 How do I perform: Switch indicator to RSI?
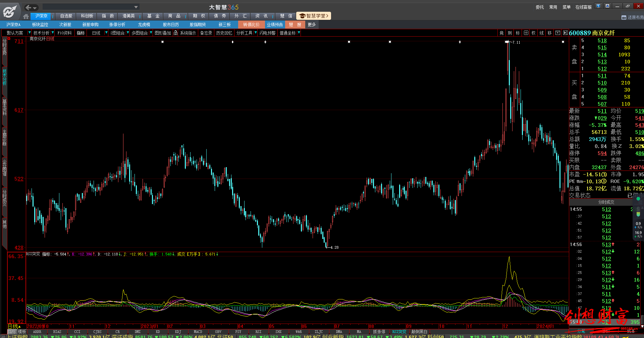point(258,332)
